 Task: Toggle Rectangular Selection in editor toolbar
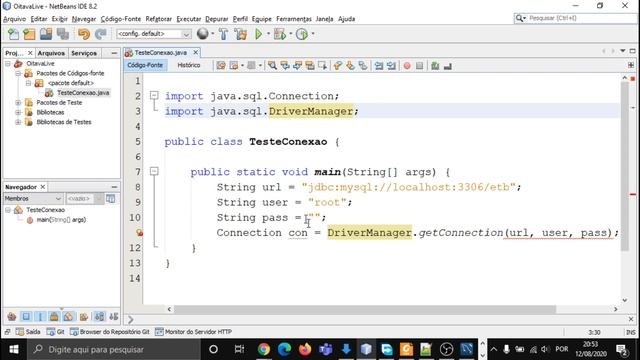[x=322, y=66]
